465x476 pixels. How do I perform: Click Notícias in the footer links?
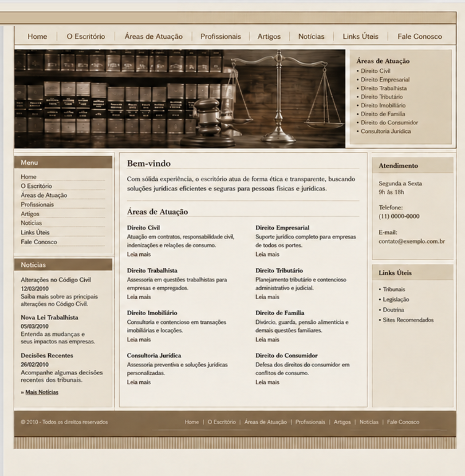[369, 422]
